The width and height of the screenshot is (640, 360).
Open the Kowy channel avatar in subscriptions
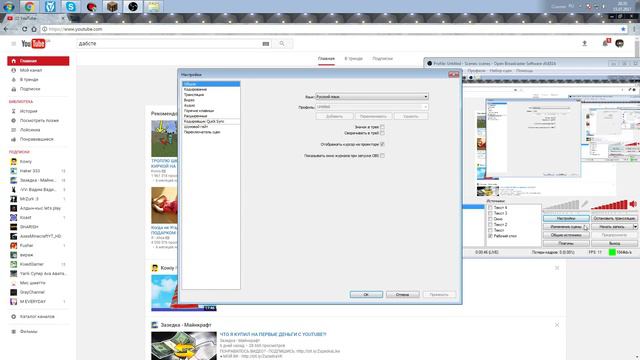[x=13, y=162]
